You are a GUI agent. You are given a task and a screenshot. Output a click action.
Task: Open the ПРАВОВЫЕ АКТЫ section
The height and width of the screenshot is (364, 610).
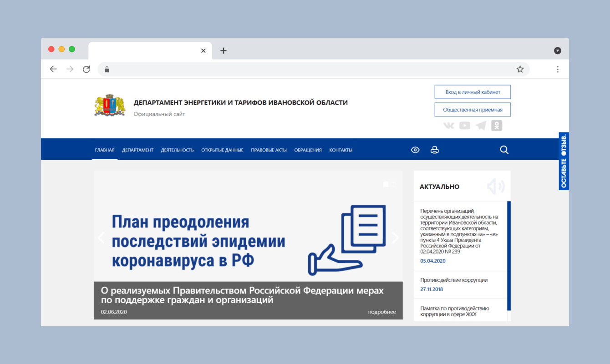(x=269, y=150)
